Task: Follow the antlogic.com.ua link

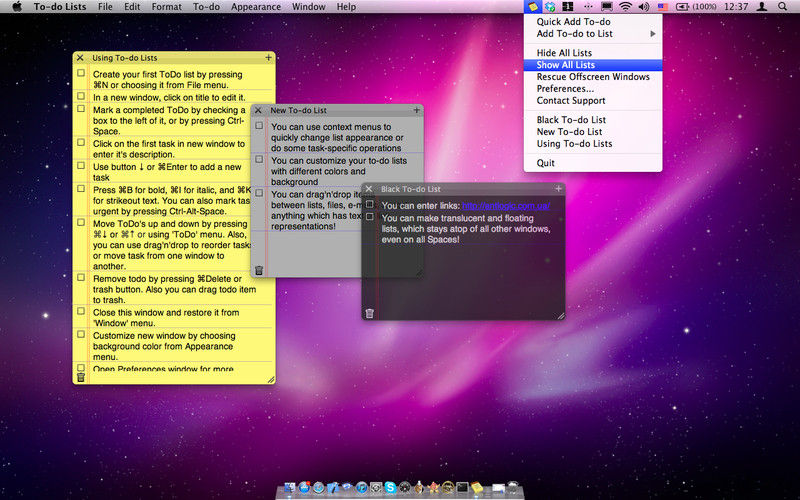Action: (506, 206)
